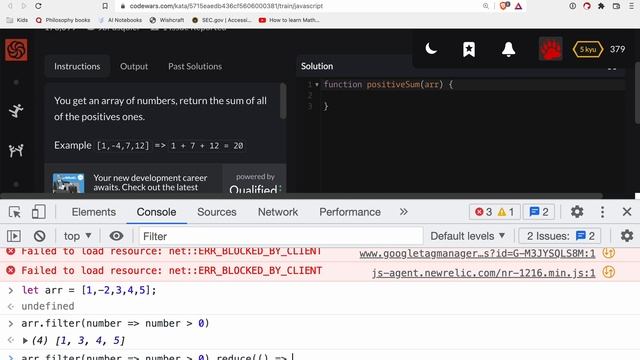Click the console Filter field
This screenshot has width=640, height=360.
coord(281,236)
